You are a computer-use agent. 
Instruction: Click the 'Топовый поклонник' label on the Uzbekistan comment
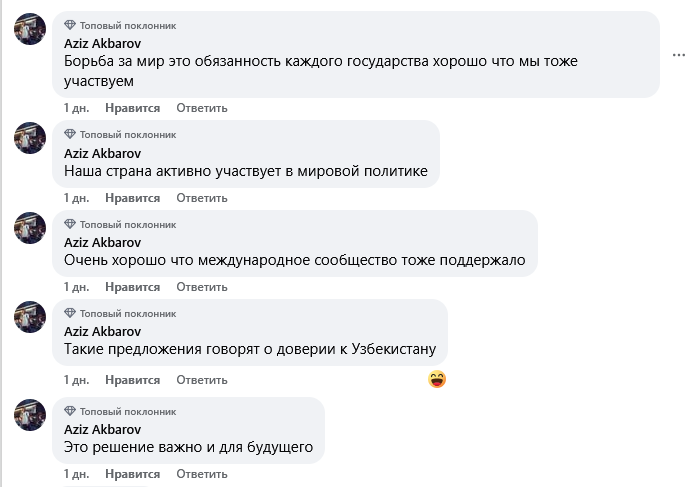coord(127,314)
